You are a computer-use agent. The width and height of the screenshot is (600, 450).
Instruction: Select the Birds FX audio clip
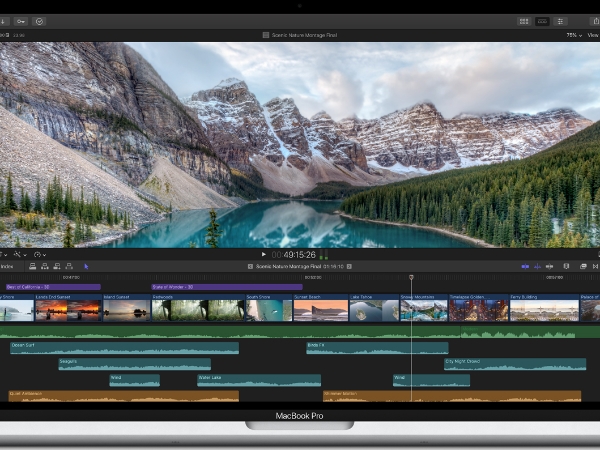click(377, 348)
